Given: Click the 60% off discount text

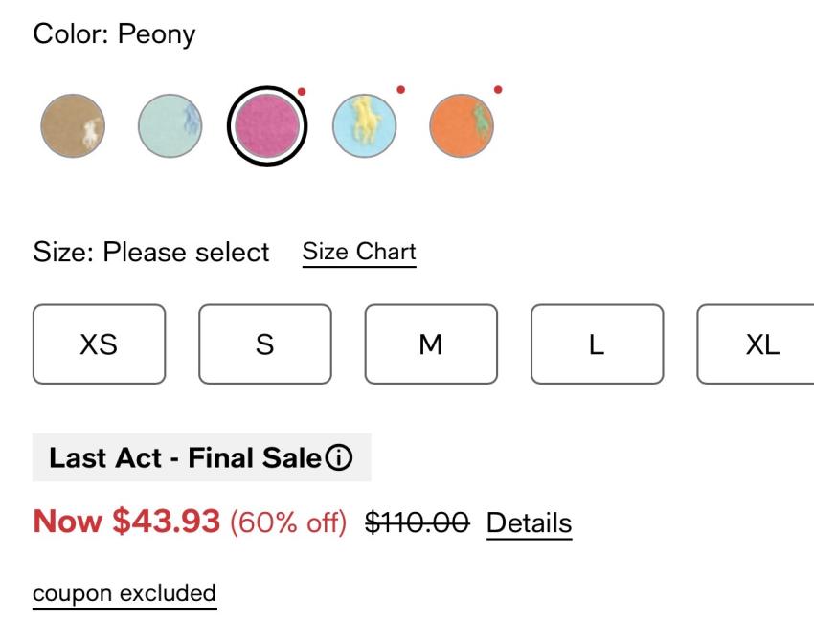Looking at the screenshot, I should coord(288,523).
